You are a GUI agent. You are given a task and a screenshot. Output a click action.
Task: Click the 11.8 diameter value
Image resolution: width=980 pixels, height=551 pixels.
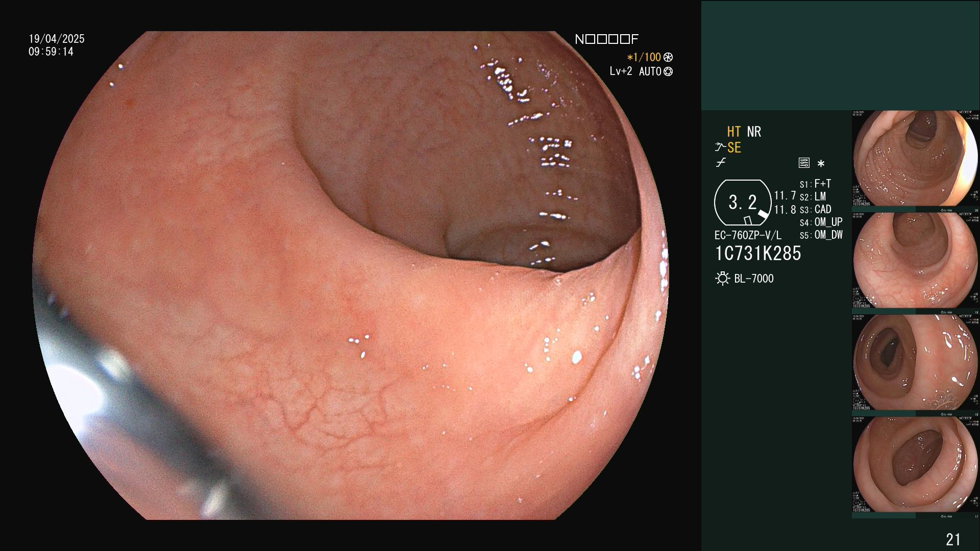point(785,210)
